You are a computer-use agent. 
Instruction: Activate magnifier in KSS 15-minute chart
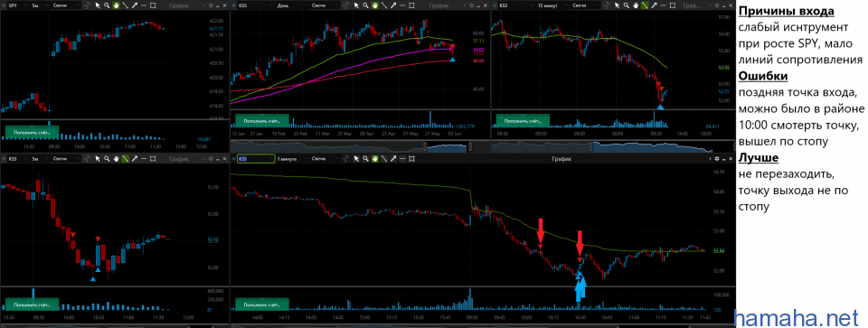point(626,5)
